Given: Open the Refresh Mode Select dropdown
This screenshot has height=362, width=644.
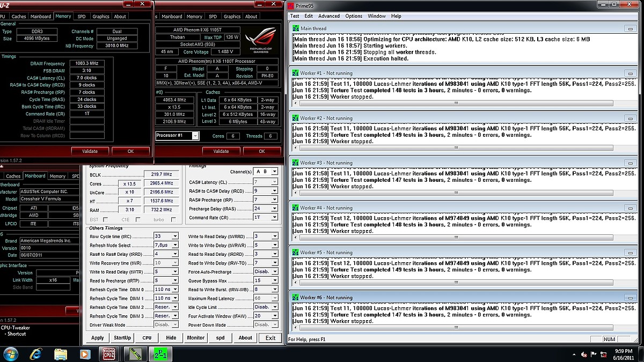Looking at the screenshot, I should point(166,245).
